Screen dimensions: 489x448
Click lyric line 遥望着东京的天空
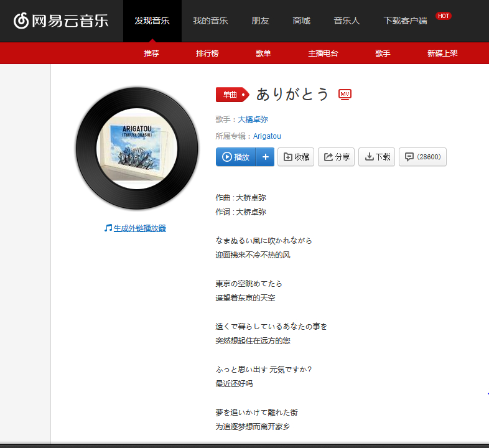[x=246, y=298]
